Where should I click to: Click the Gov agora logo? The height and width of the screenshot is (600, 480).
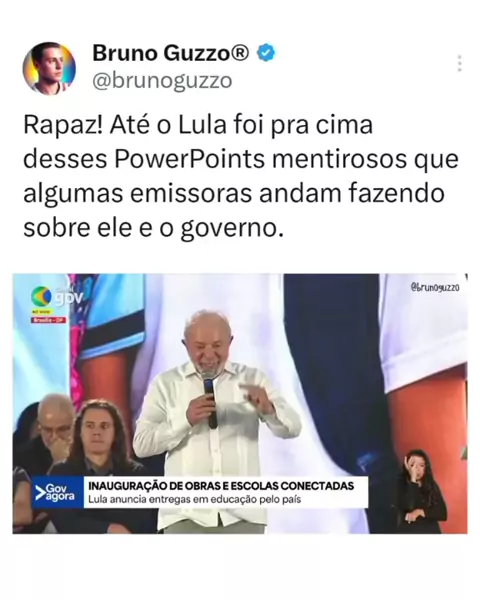click(57, 492)
